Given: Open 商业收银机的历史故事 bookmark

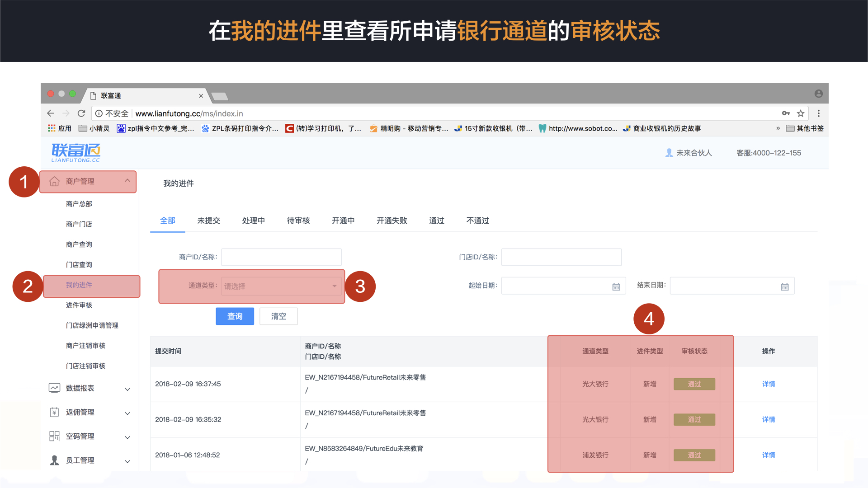Looking at the screenshot, I should coord(662,128).
